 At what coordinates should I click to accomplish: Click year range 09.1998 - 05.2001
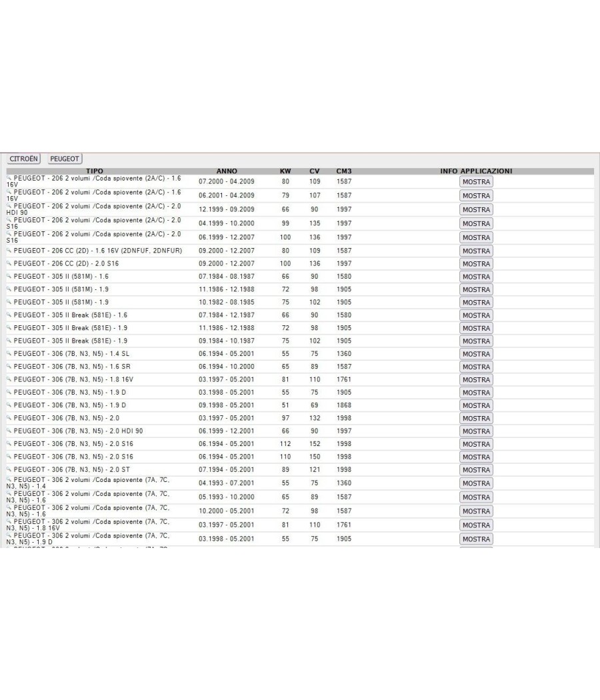coord(227,405)
